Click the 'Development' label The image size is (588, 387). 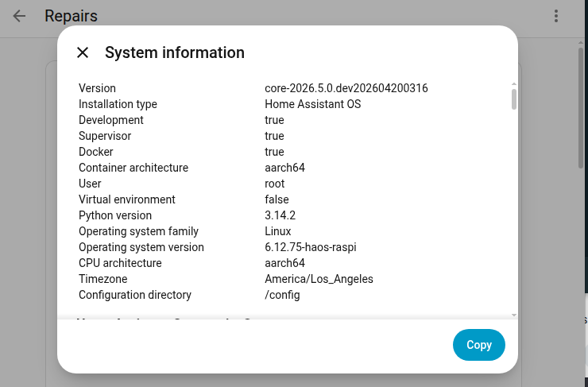tap(111, 120)
